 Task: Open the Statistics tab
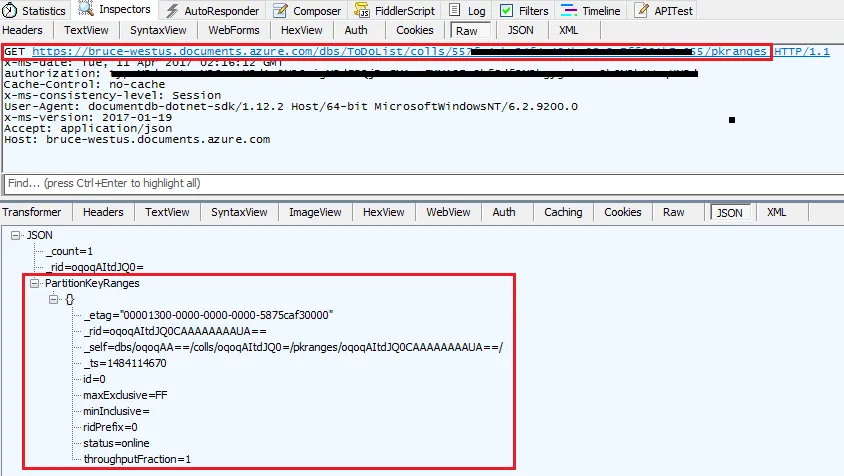click(x=33, y=10)
